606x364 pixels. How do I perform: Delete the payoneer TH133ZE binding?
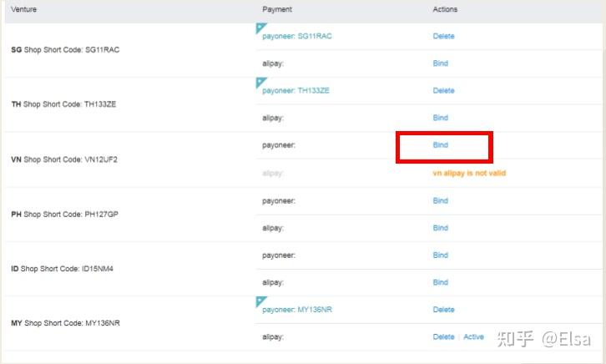point(443,90)
